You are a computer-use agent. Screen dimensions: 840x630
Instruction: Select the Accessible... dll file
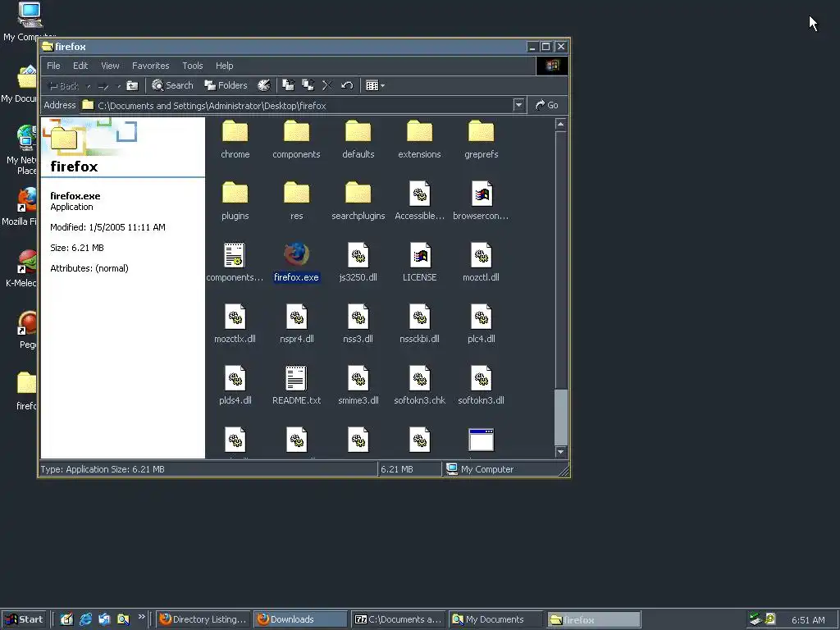tap(419, 201)
